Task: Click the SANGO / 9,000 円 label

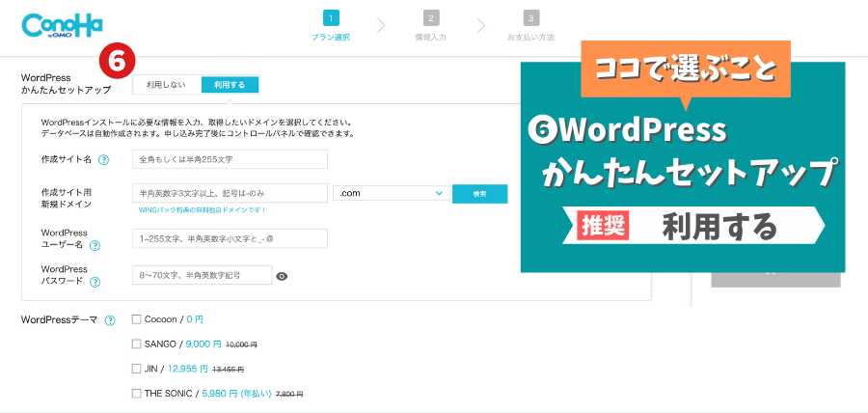Action: tap(201, 344)
